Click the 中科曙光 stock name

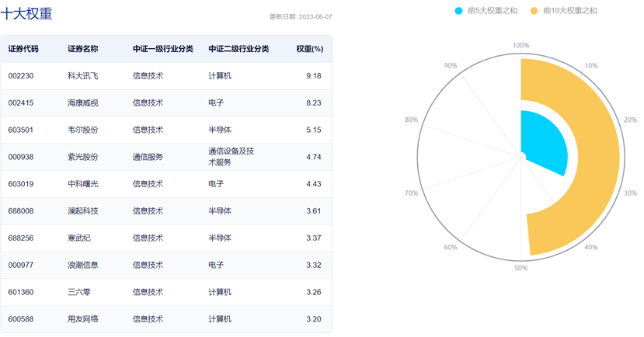82,184
